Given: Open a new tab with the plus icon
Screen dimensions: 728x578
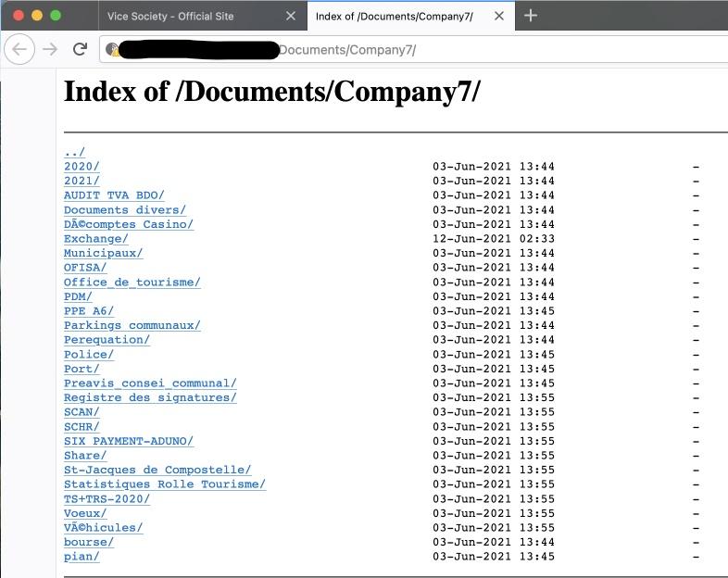Looking at the screenshot, I should click(530, 16).
